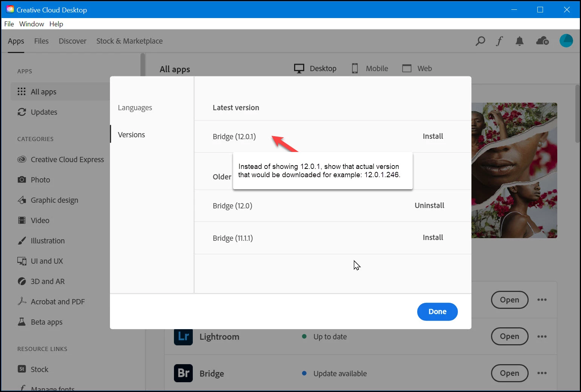
Task: Click the Video filmstrip icon
Action: (22, 220)
